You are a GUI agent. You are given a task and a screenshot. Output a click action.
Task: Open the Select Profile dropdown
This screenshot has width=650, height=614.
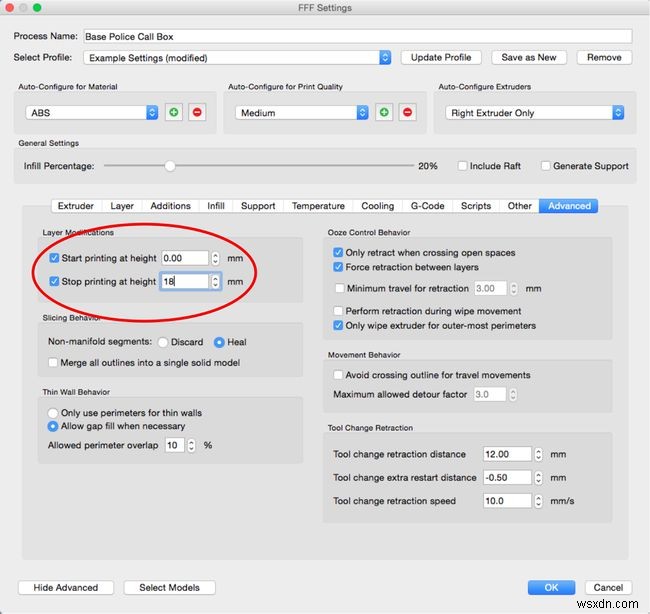click(237, 58)
